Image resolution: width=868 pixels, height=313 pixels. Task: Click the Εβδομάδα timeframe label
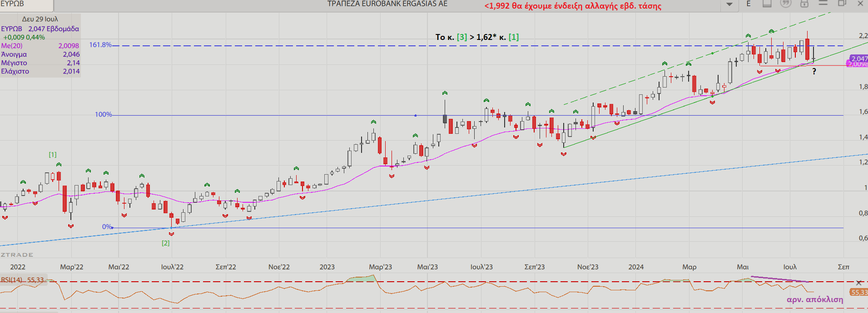tap(63, 29)
